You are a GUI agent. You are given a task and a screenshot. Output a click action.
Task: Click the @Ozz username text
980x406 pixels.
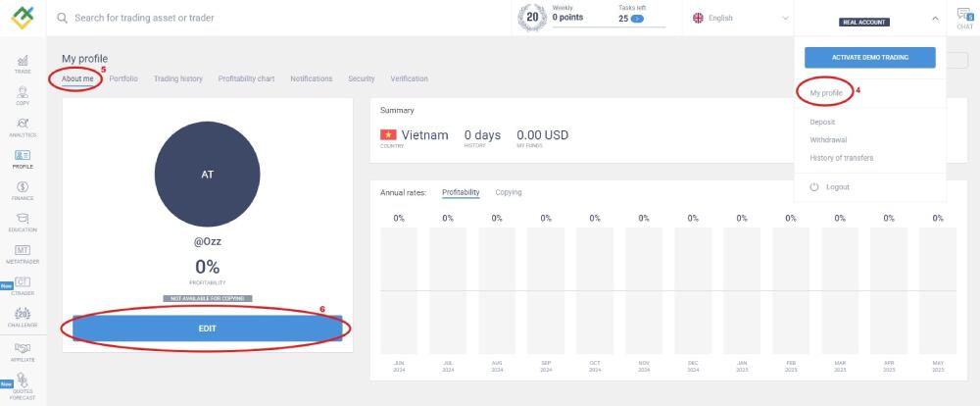pos(208,241)
